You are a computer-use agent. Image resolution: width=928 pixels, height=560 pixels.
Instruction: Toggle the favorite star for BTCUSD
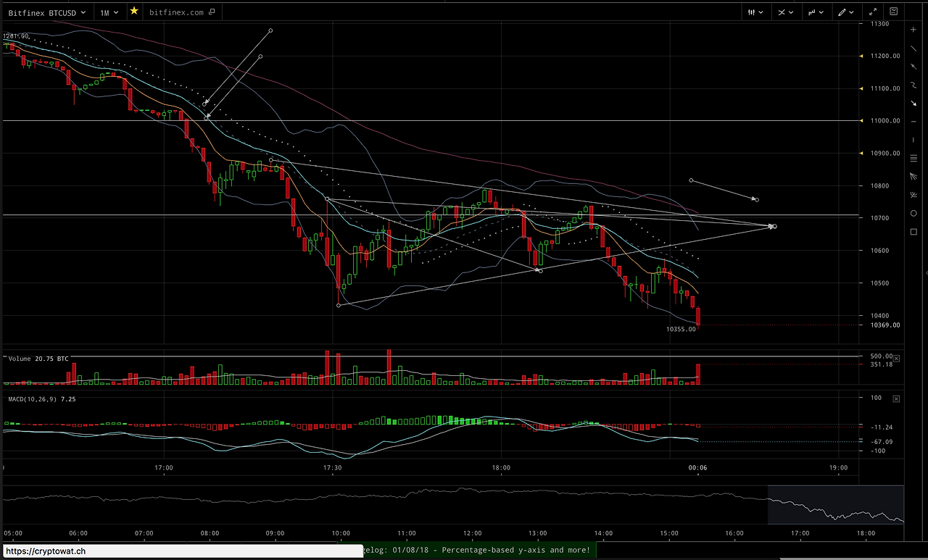pos(134,12)
